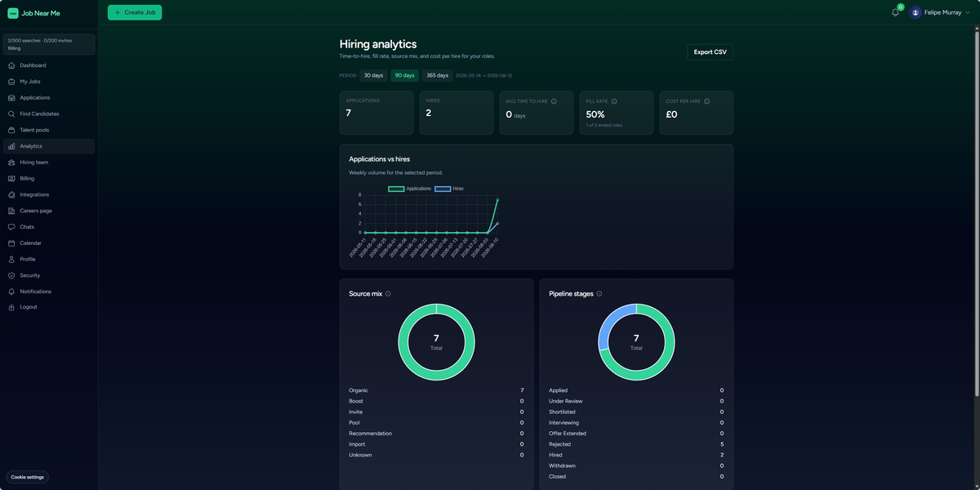
Task: Click the Organic row in Source mix
Action: (436, 390)
